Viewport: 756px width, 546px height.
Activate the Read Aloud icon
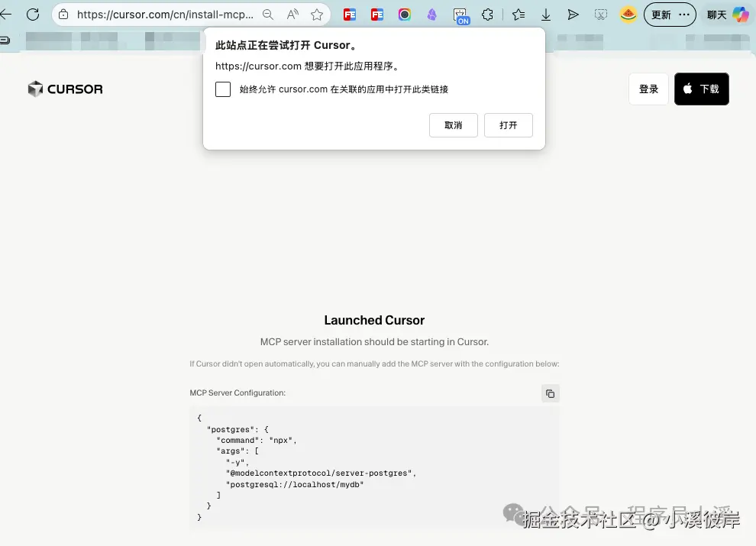(x=292, y=15)
